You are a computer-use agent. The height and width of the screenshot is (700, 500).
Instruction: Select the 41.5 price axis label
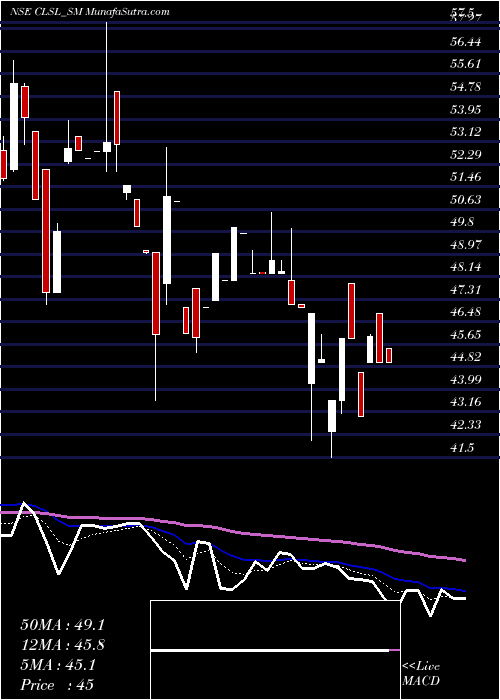point(462,448)
